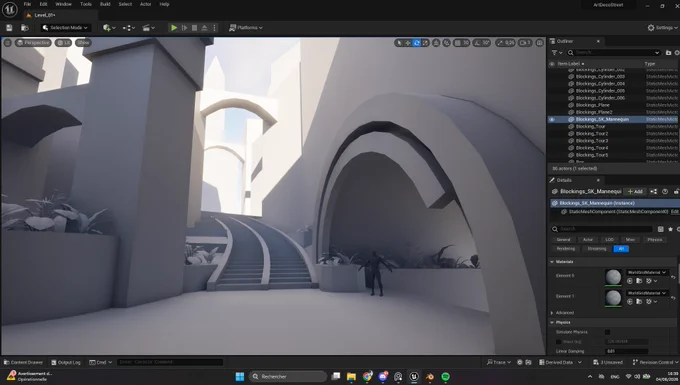Browse to Element 0 material in Content Browser
The image size is (680, 385).
coord(639,281)
